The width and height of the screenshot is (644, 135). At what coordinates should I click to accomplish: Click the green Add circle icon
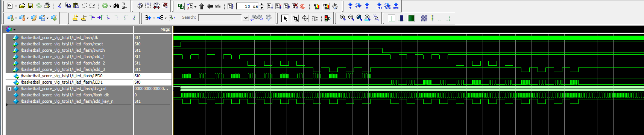105,6
